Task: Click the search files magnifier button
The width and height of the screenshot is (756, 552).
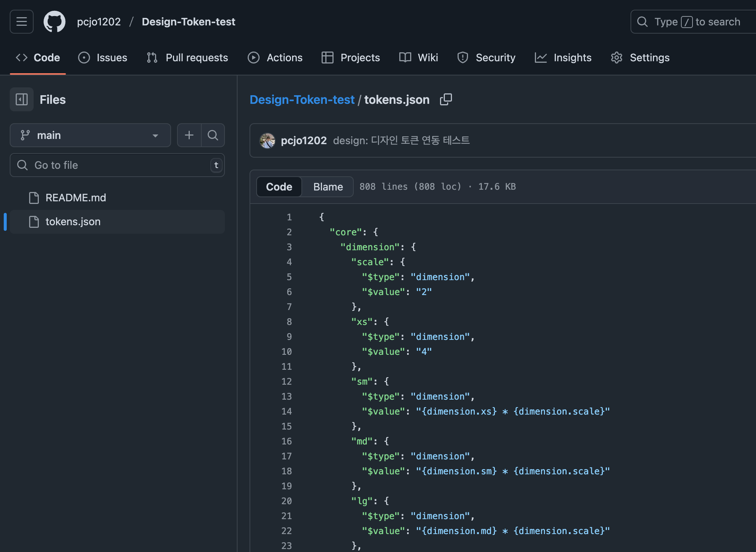Action: pos(213,135)
